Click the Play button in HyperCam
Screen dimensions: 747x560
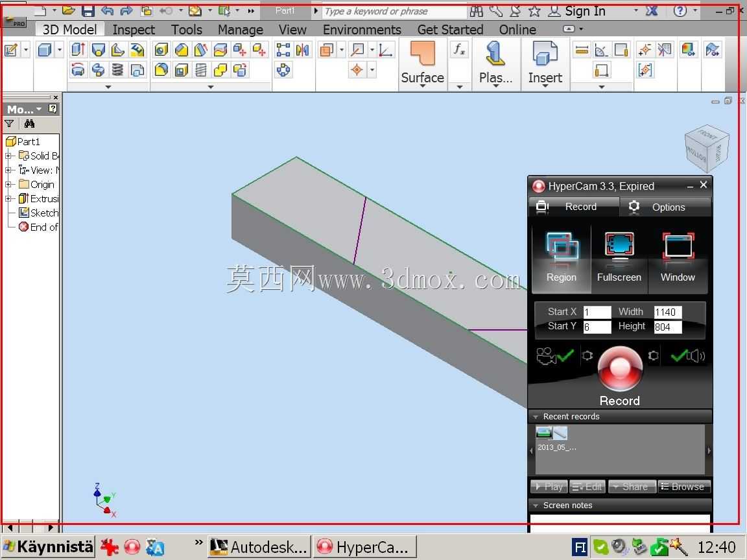click(549, 487)
